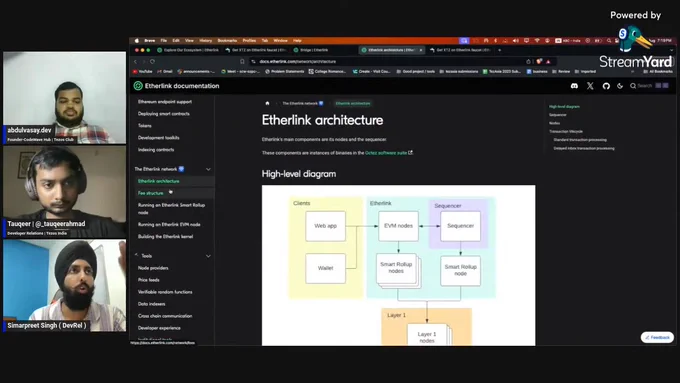Image resolution: width=680 pixels, height=383 pixels.
Task: Jump to Standard transaction processing in contents
Action: click(x=580, y=140)
